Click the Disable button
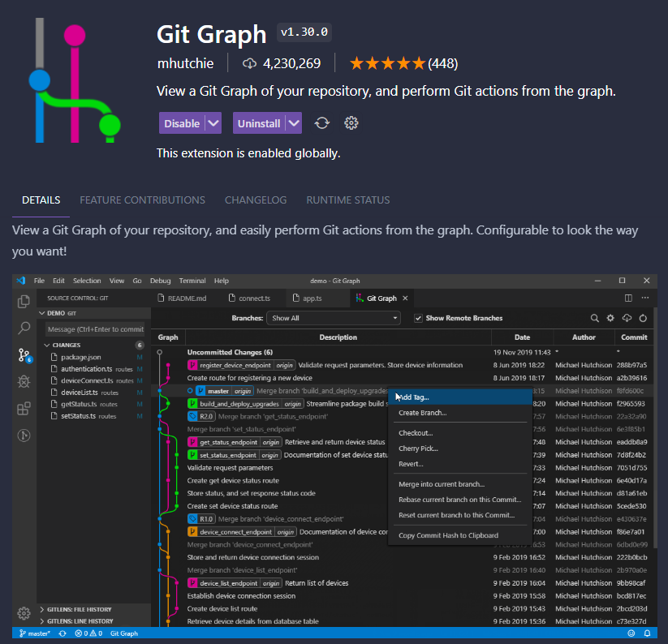 coord(182,123)
